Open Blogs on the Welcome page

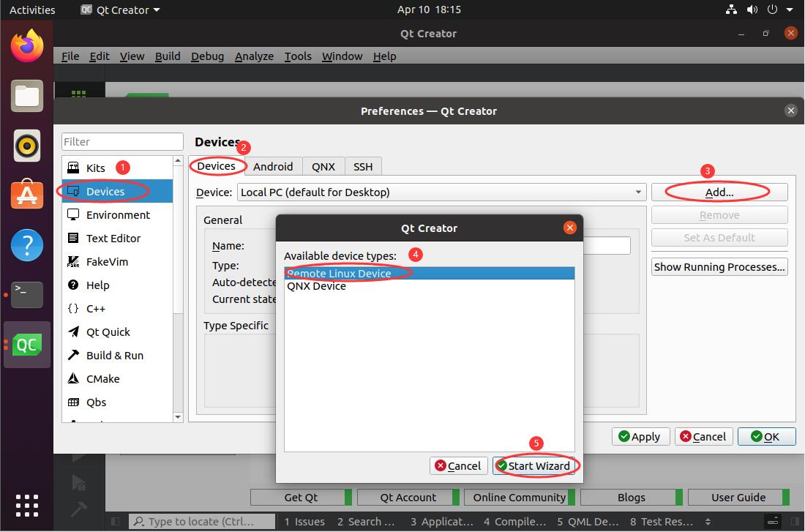(x=632, y=497)
